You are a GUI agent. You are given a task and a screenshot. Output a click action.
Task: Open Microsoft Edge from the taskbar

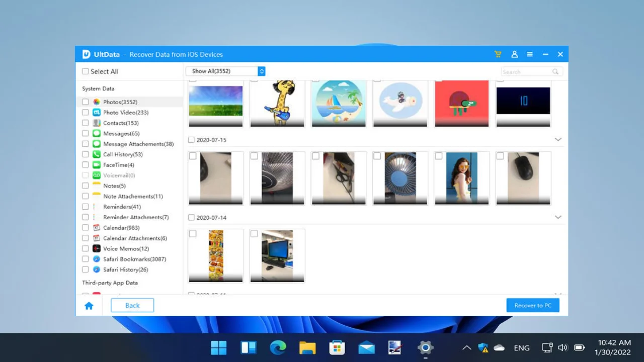278,347
